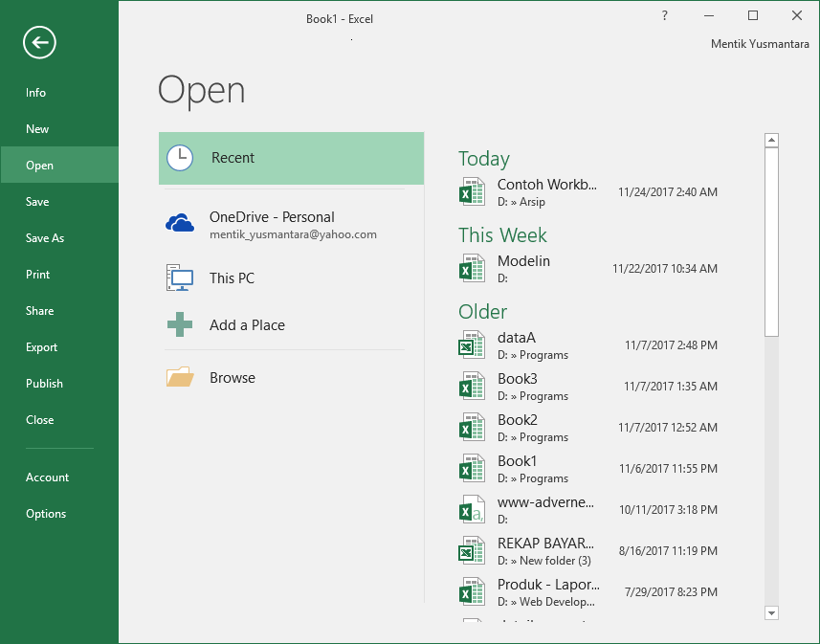820x644 pixels.
Task: Close the Excel window
Action: pos(796,15)
